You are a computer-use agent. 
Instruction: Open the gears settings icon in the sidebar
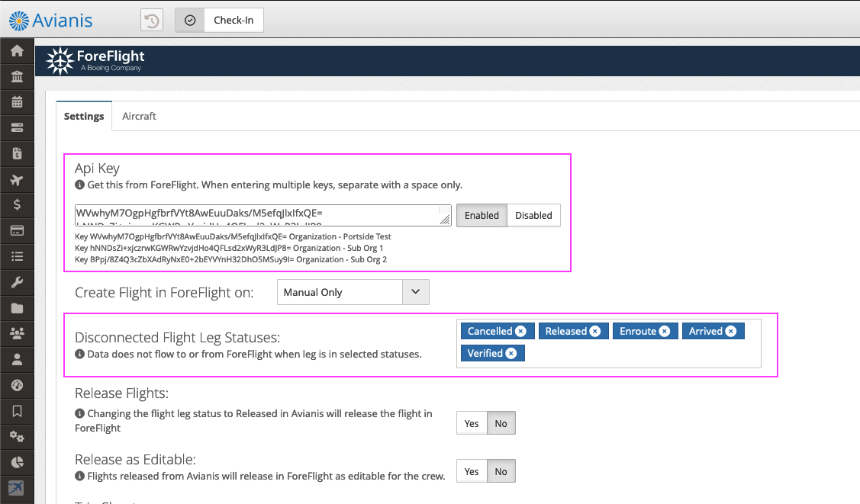pyautogui.click(x=17, y=437)
